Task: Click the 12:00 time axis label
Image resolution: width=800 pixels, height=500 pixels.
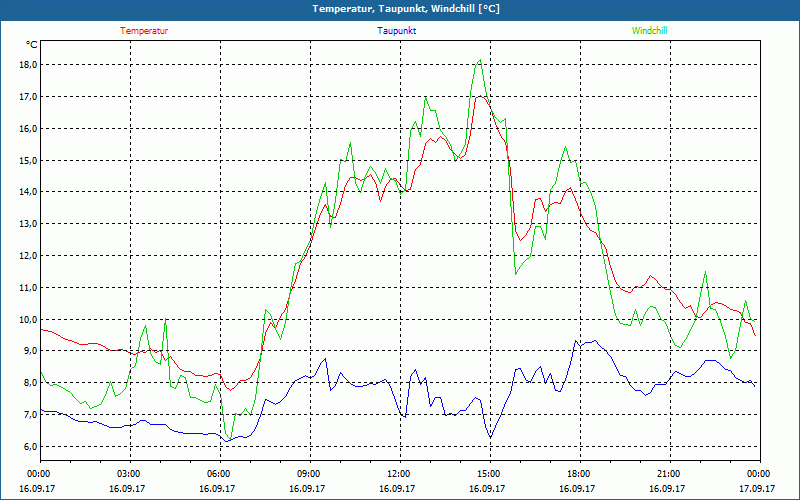Action: (399, 474)
